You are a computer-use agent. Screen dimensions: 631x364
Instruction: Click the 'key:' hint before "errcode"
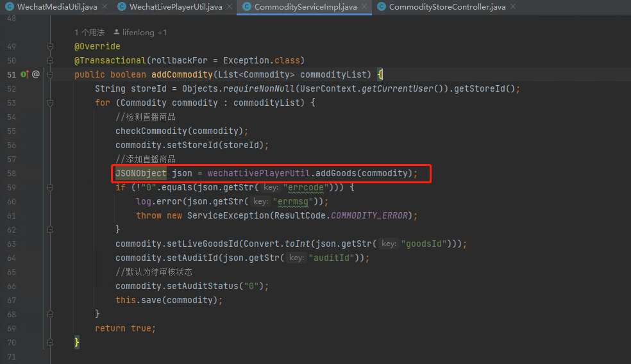click(x=271, y=187)
